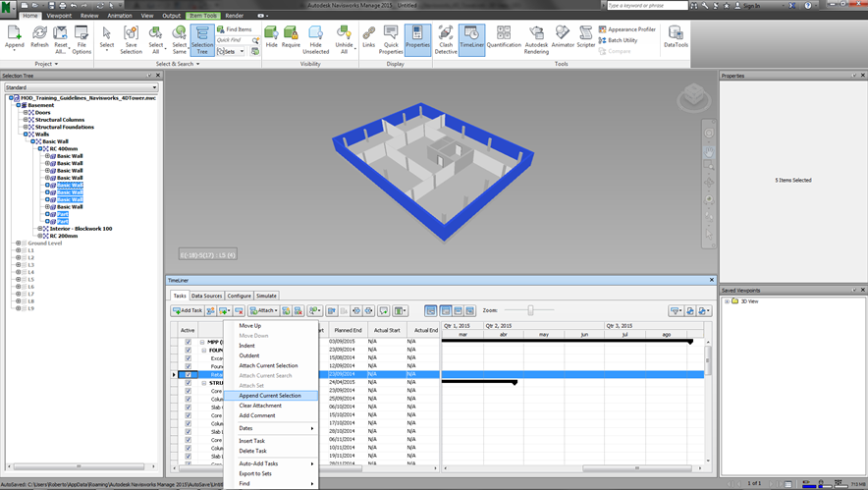Open Appearance Profiler
This screenshot has width=868, height=490.
(627, 29)
